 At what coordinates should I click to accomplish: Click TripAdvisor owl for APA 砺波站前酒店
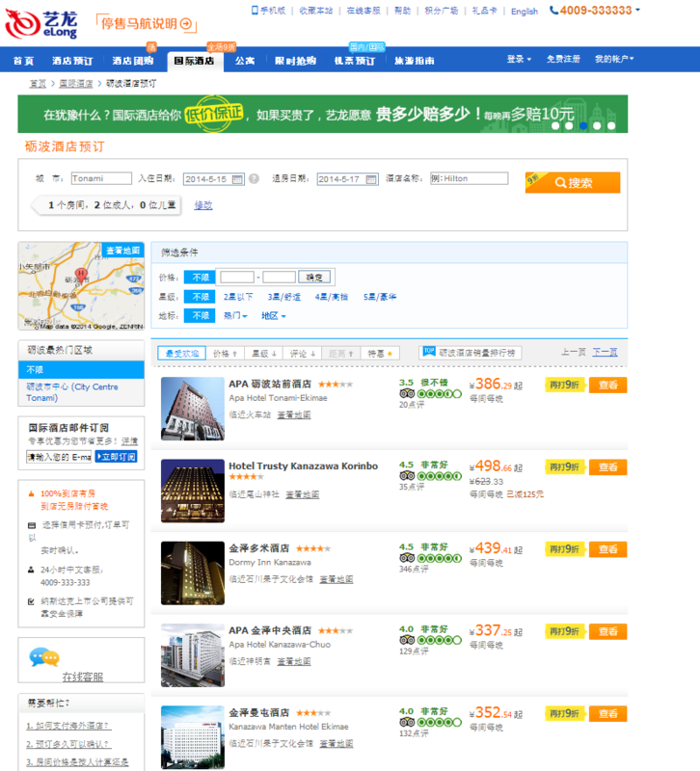click(407, 393)
